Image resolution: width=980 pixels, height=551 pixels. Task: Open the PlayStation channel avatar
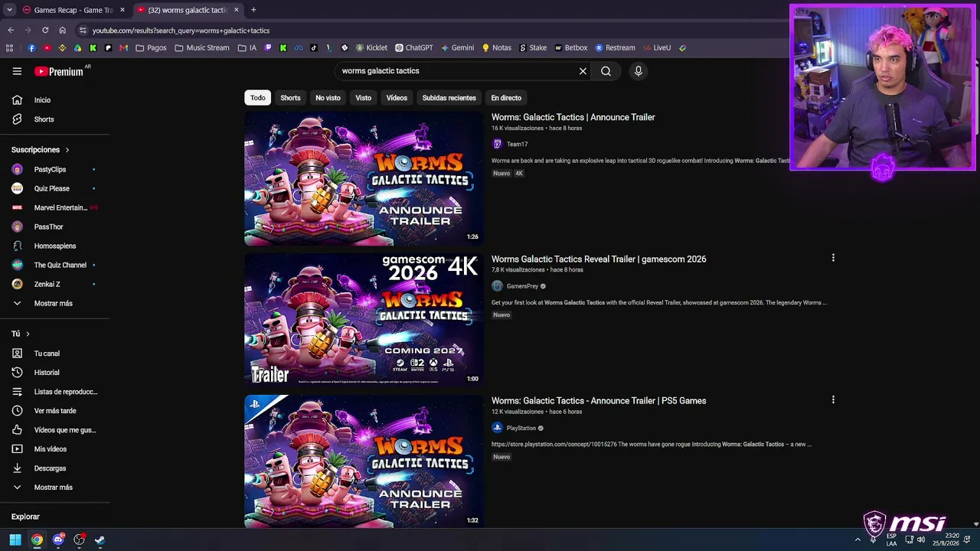[497, 428]
